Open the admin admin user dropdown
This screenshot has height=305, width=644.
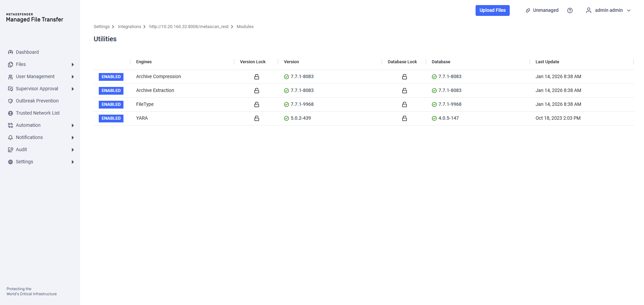(608, 10)
